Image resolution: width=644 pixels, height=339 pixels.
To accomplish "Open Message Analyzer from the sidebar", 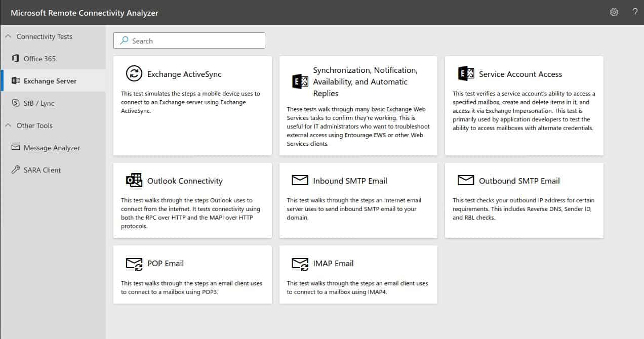I will pyautogui.click(x=53, y=148).
